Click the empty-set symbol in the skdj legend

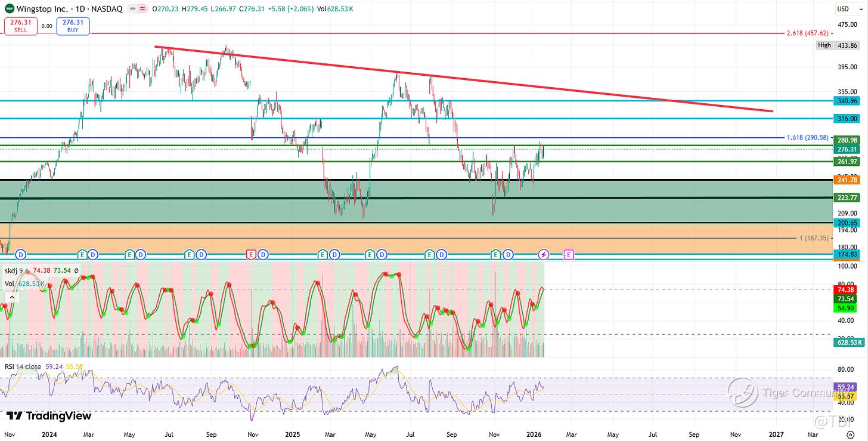(76, 271)
